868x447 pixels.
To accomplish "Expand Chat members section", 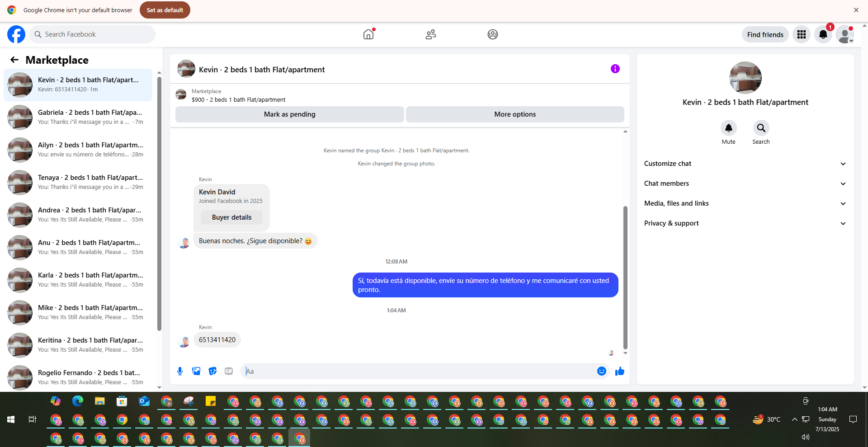I will coord(745,184).
